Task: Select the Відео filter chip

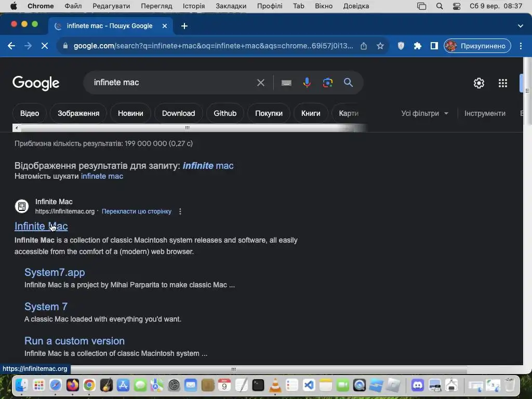Action: (x=30, y=113)
